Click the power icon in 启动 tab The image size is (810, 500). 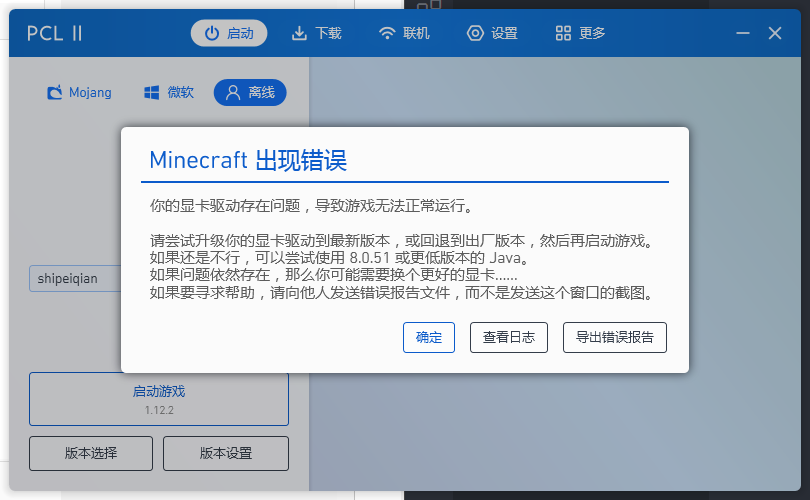point(212,34)
